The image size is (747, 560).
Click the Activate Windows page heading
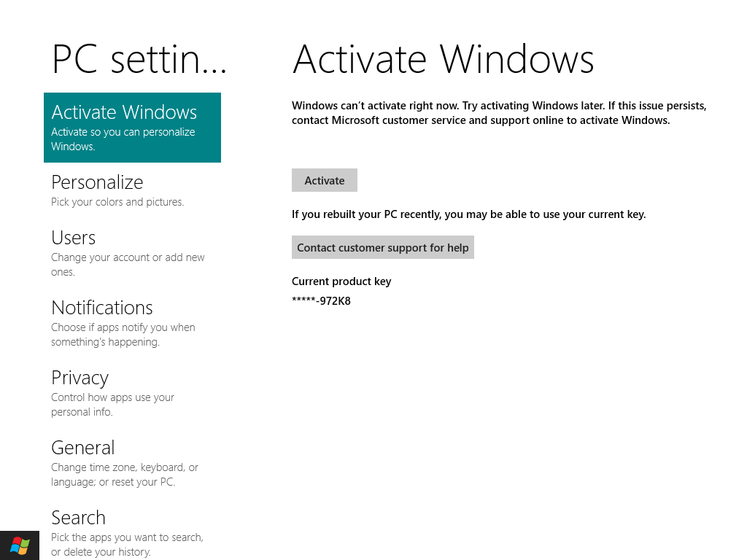click(x=444, y=59)
